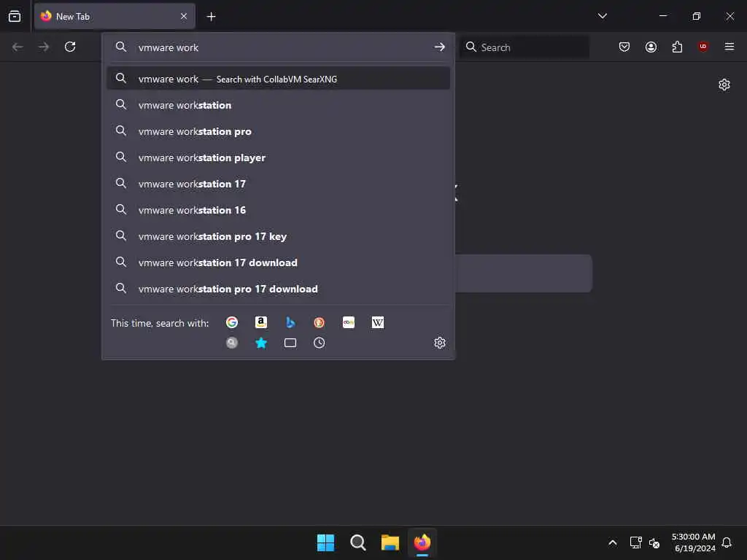The height and width of the screenshot is (560, 747).
Task: Choose vmware workstation pro 17 key suggestion
Action: (x=278, y=236)
